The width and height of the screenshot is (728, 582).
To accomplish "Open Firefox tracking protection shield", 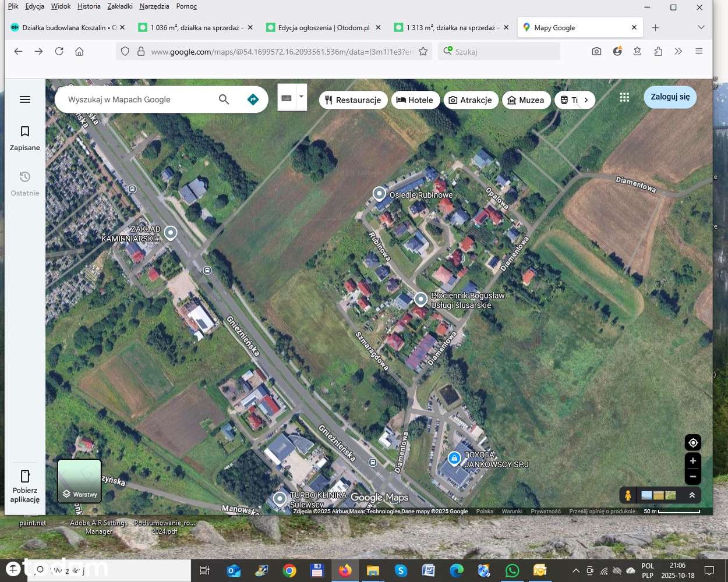I will 125,51.
